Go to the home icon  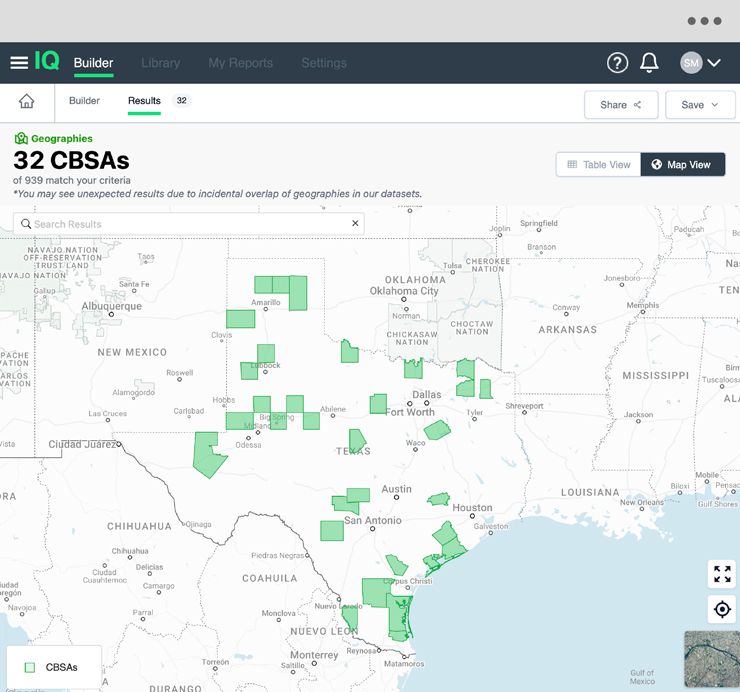[x=26, y=101]
